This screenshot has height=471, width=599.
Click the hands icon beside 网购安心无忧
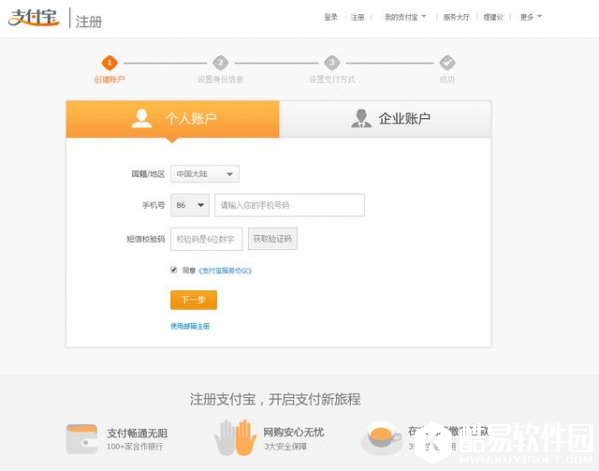tap(235, 438)
